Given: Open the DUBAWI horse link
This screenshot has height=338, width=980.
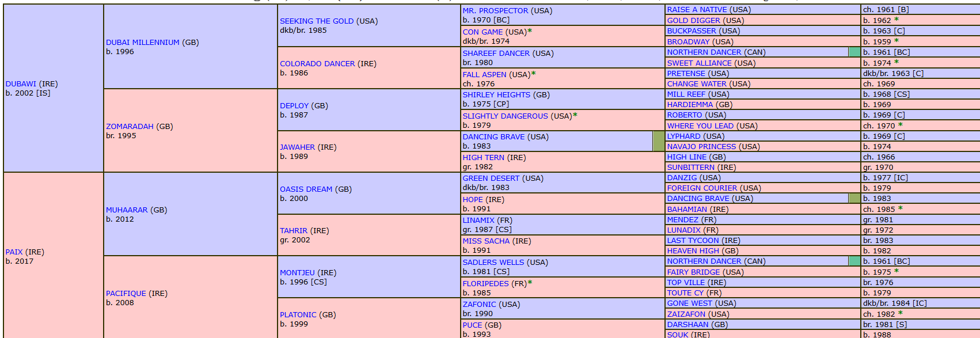Looking at the screenshot, I should [21, 84].
